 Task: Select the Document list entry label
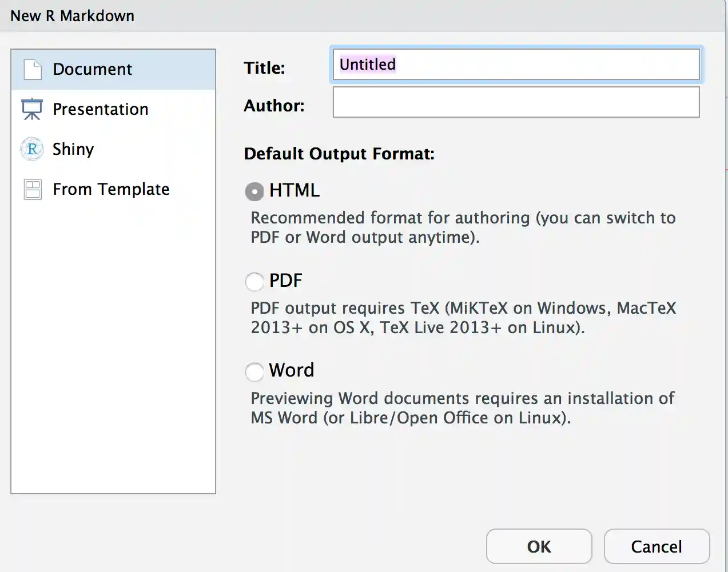[92, 70]
